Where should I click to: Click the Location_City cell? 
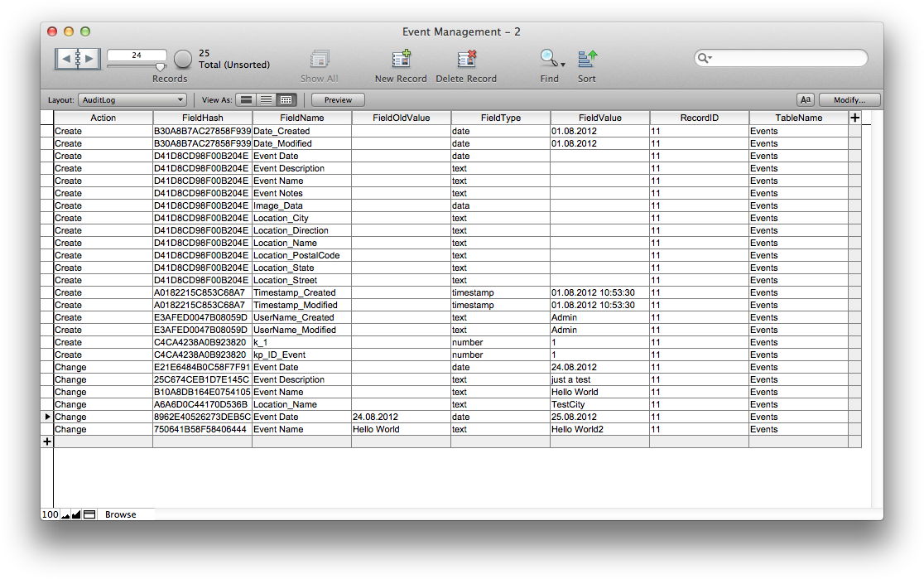pyautogui.click(x=301, y=218)
